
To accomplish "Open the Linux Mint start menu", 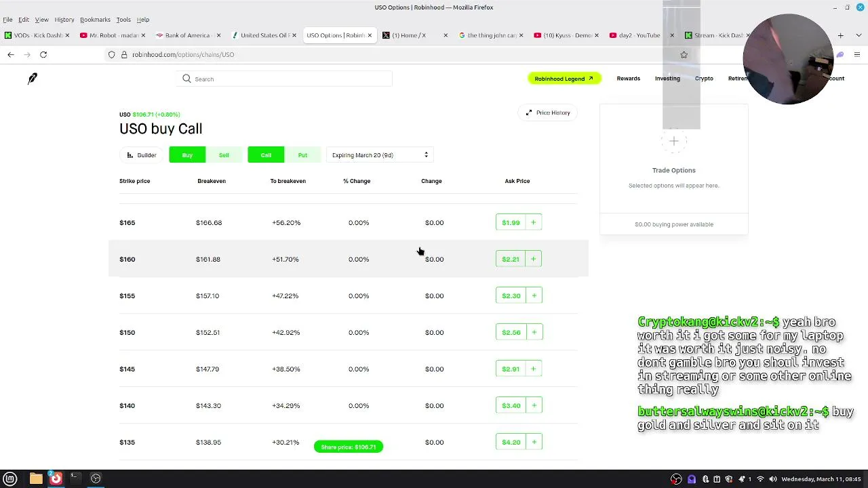I will coord(10,479).
